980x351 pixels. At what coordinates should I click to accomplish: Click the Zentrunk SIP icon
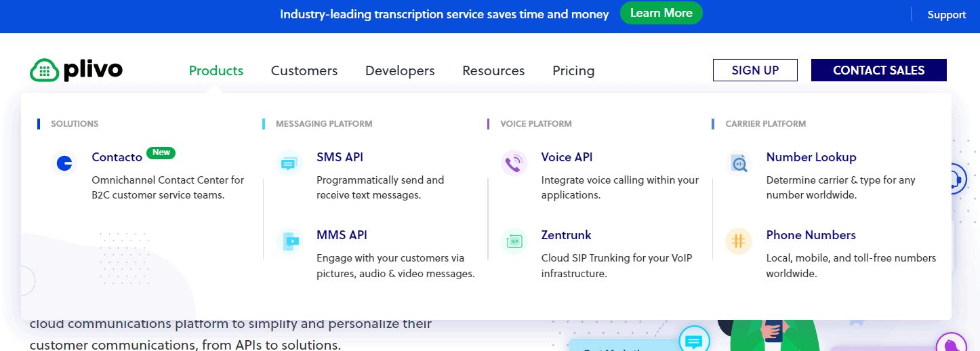[514, 241]
